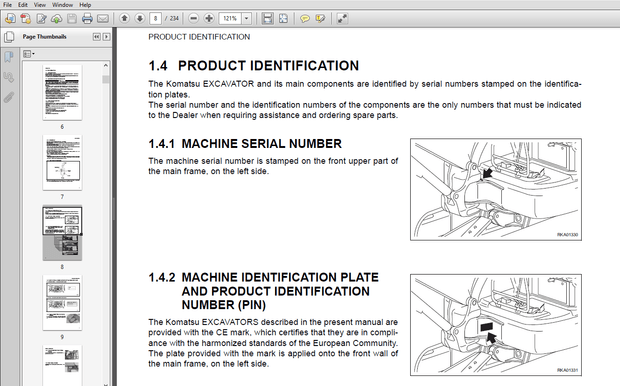Select the fit one full page icon

click(283, 18)
